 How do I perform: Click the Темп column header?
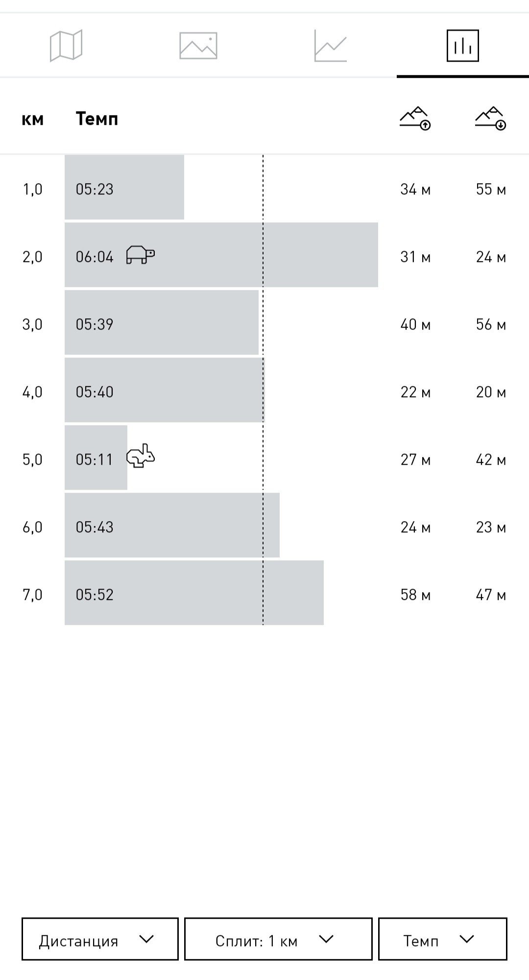(97, 119)
